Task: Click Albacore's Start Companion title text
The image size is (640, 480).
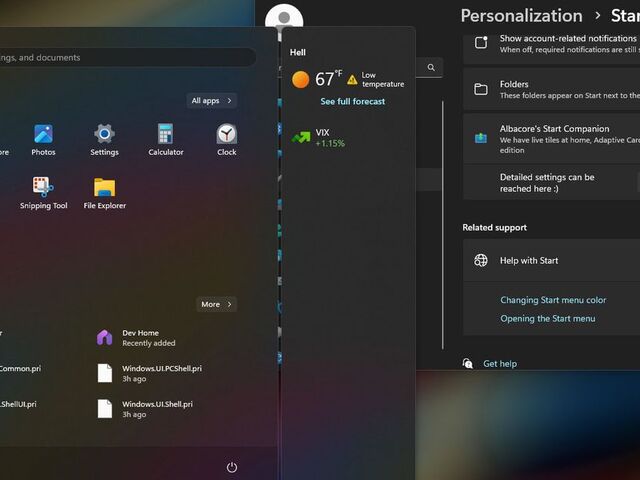Action: (x=554, y=129)
